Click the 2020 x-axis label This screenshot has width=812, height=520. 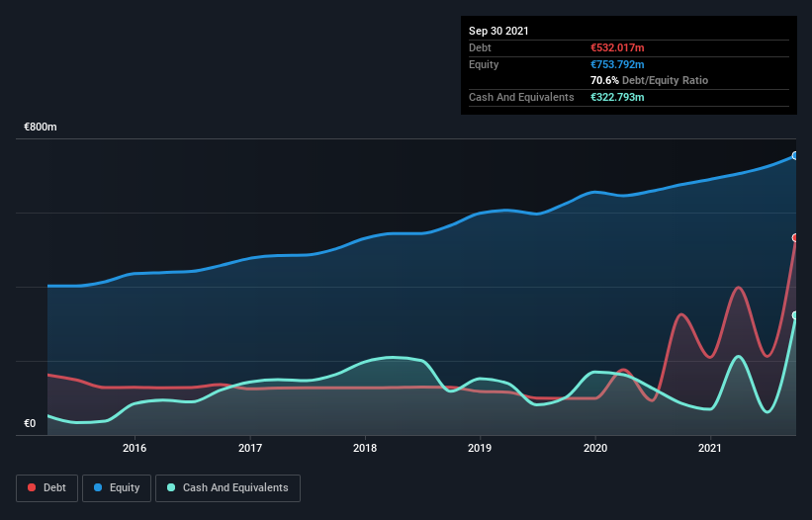coord(595,448)
